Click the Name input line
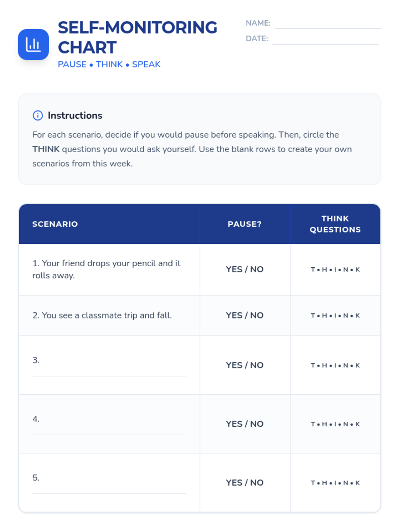This screenshot has height=532, width=399. pos(328,24)
